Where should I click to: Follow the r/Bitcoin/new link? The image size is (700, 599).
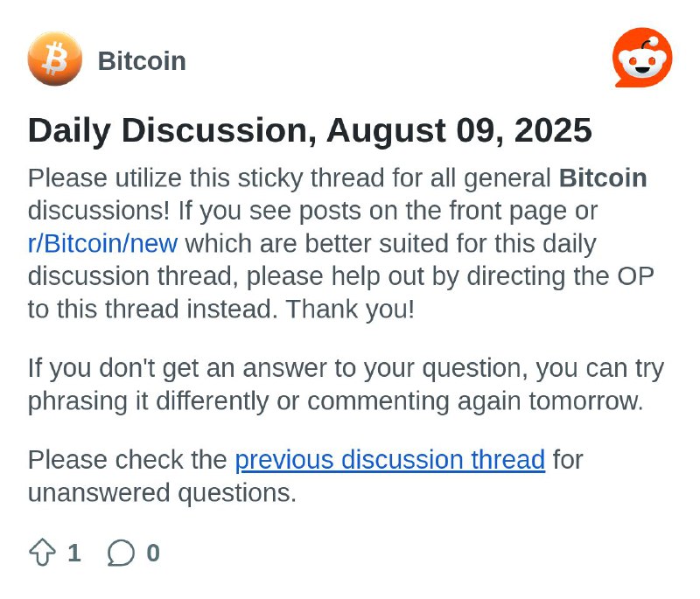(x=102, y=243)
